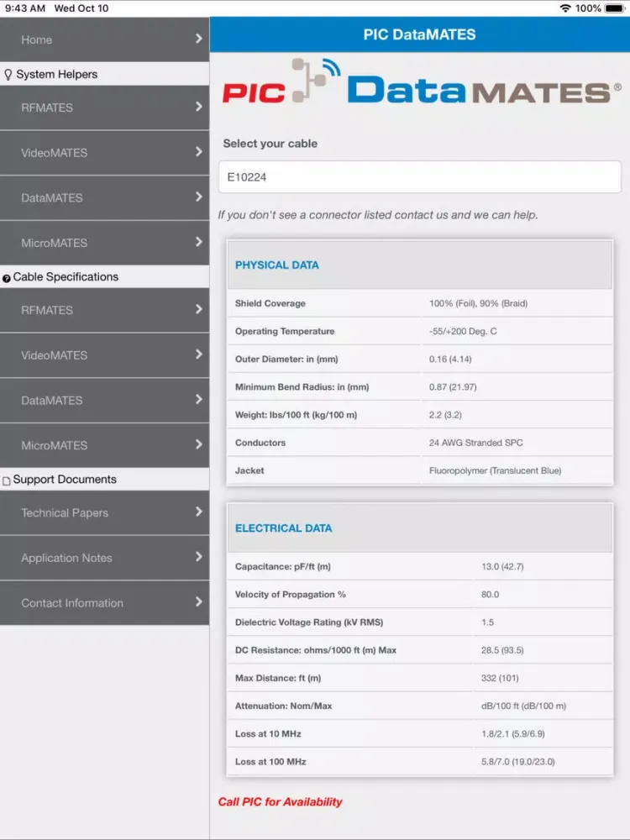Open RFMATES under System Helpers
The image size is (630, 840).
[104, 108]
